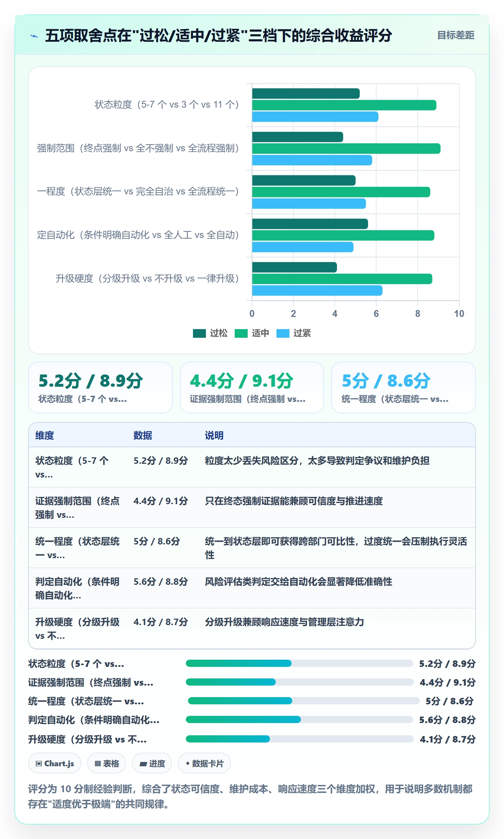Click description 分级升级兼顾响应速度与管理层注意力
Screen dimensions: 504x839
click(284, 622)
